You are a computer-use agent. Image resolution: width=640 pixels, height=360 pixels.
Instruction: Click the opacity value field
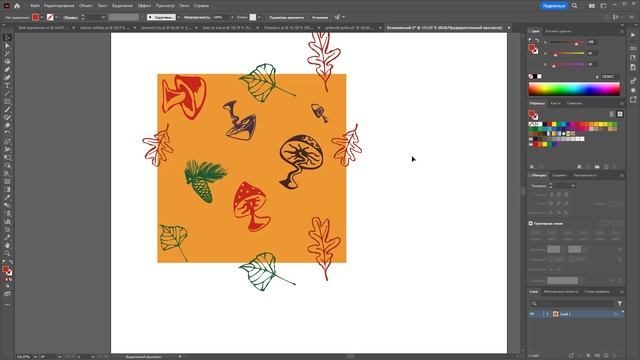tap(221, 17)
